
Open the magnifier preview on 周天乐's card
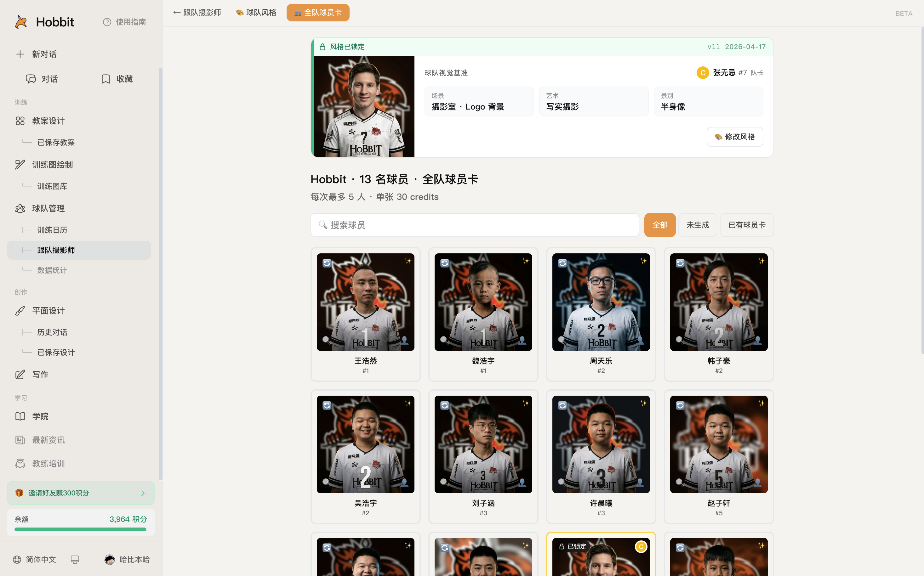pos(561,339)
